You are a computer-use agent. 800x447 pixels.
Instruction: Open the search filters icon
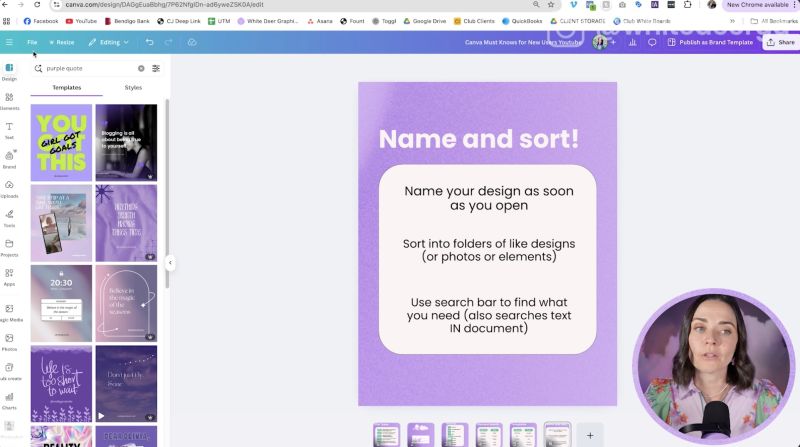(x=156, y=68)
